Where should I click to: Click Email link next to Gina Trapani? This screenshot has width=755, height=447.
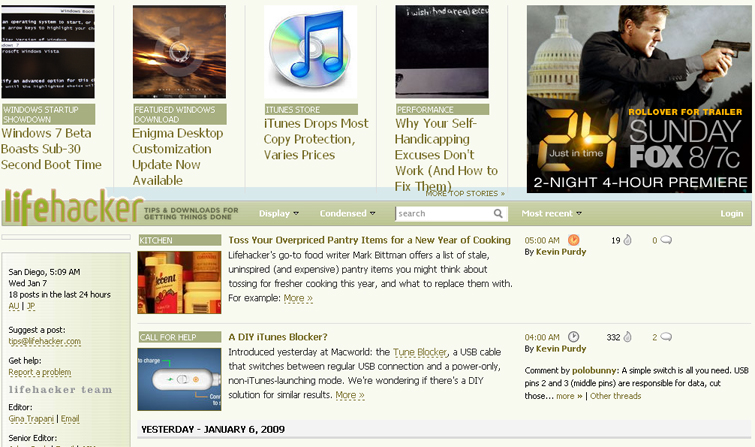coord(70,419)
